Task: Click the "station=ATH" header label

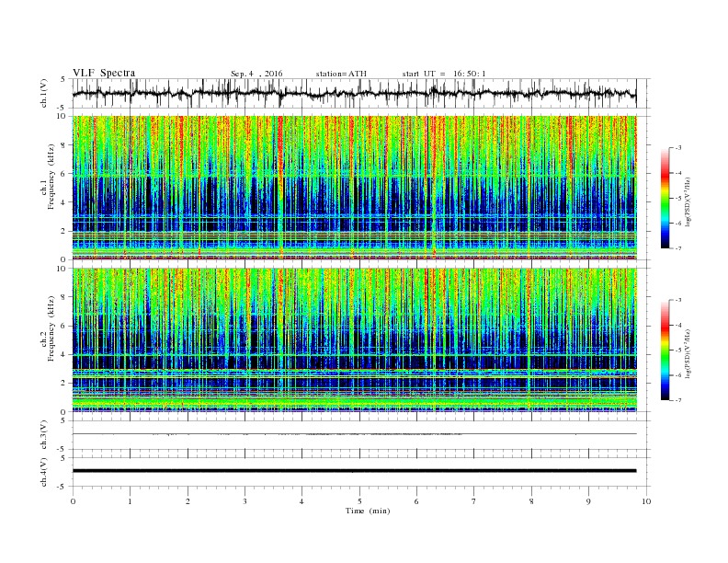Action: click(x=341, y=74)
